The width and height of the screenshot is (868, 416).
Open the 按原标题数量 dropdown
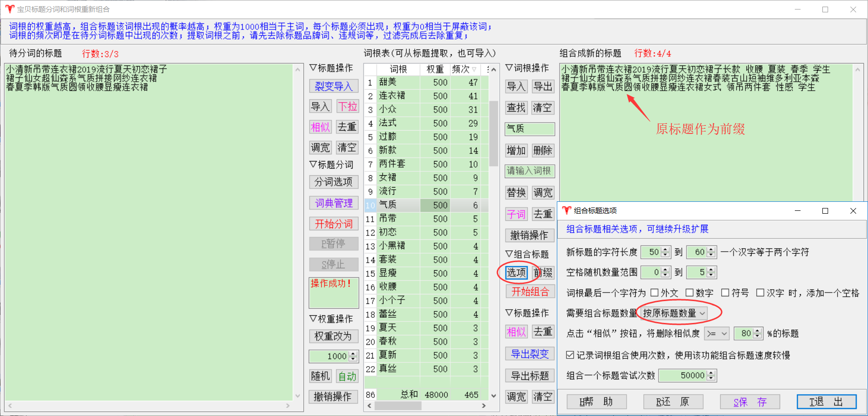(674, 313)
